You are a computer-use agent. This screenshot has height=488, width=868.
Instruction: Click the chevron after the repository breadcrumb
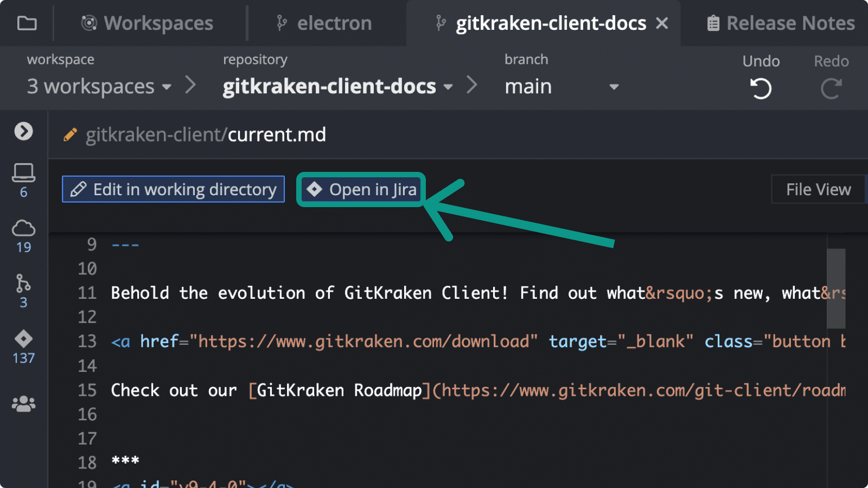[x=472, y=85]
